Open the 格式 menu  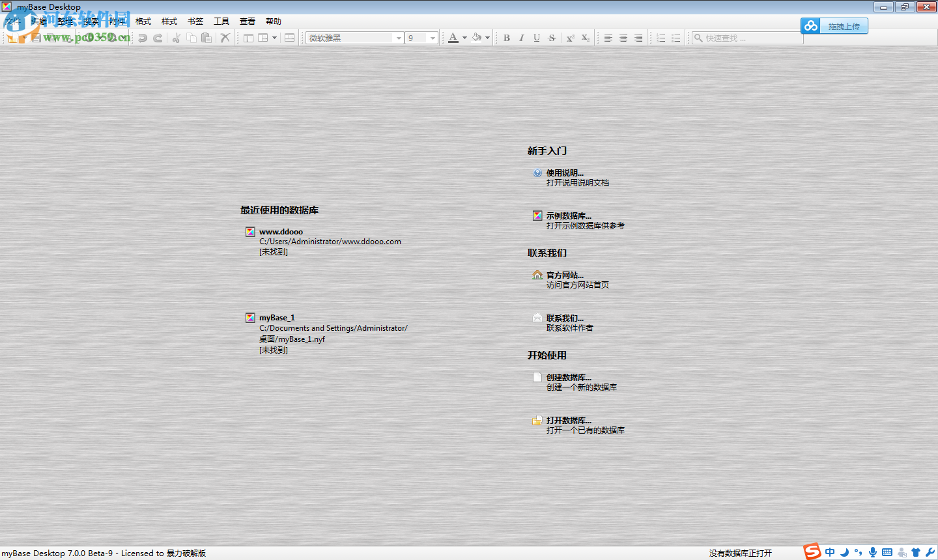click(143, 21)
